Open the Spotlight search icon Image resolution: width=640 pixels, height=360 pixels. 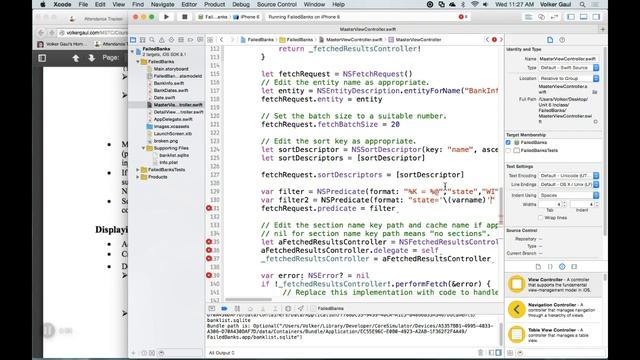pos(582,4)
